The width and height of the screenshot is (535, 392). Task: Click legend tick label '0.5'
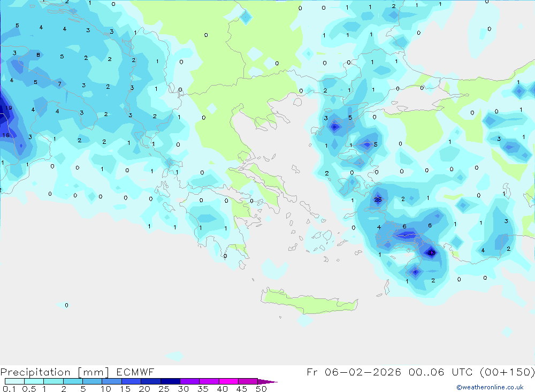[x=29, y=389]
